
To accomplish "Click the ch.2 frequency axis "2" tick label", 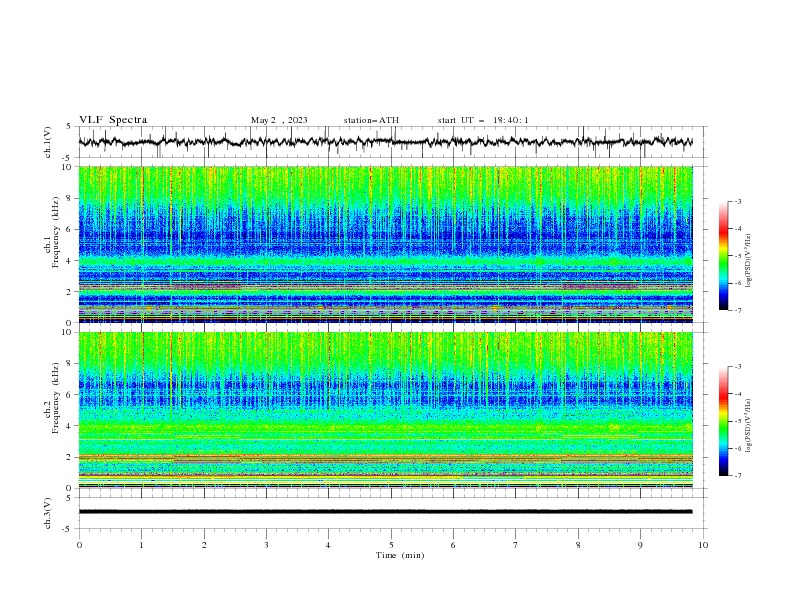I will tap(71, 457).
